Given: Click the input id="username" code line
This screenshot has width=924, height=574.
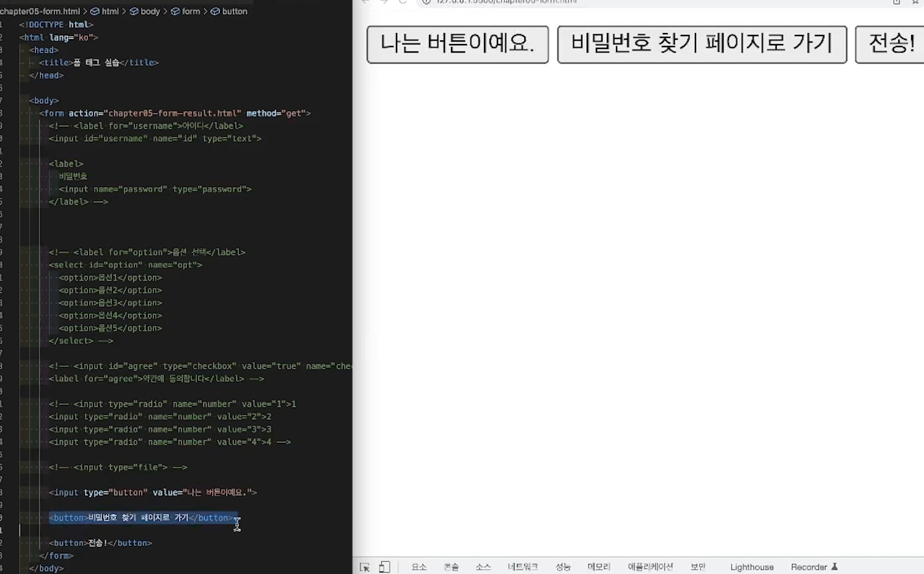Looking at the screenshot, I should (155, 138).
